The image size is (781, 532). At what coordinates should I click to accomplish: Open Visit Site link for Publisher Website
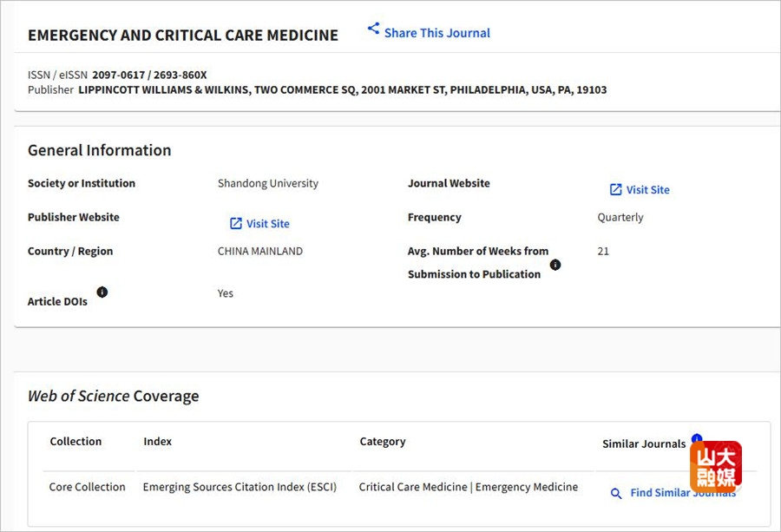click(267, 224)
